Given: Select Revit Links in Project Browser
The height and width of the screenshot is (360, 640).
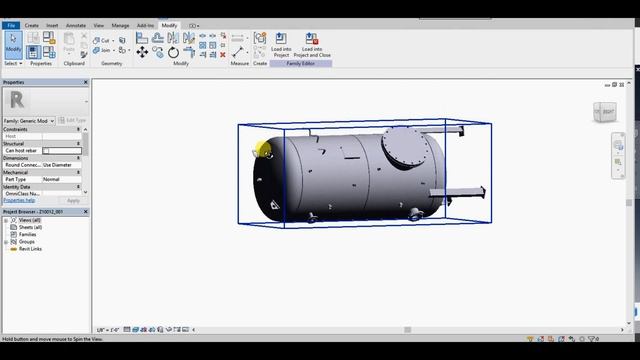Looking at the screenshot, I should point(30,249).
